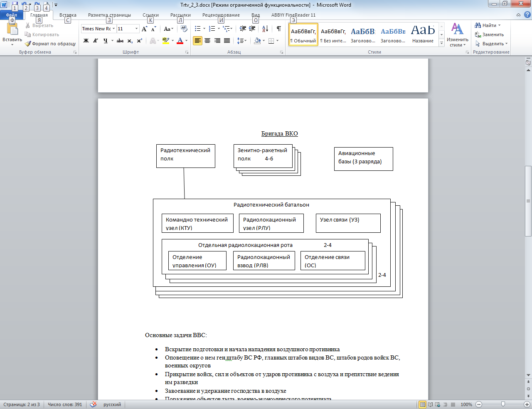Expand the Шрифт font dialog launcher
The width and height of the screenshot is (532, 409).
[x=187, y=52]
